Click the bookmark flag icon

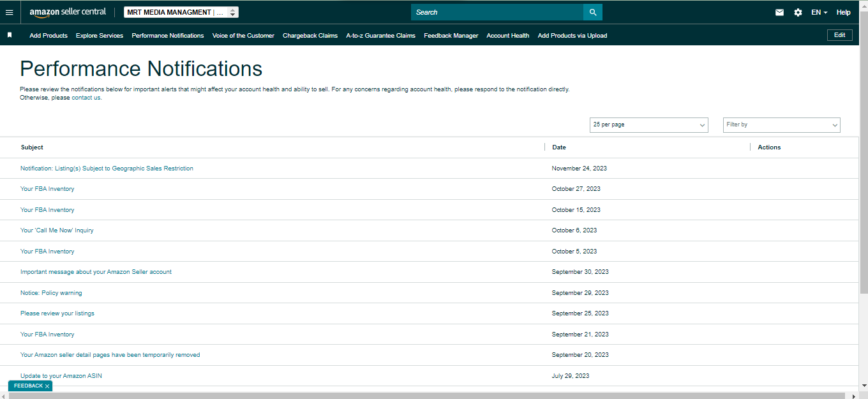coord(10,35)
